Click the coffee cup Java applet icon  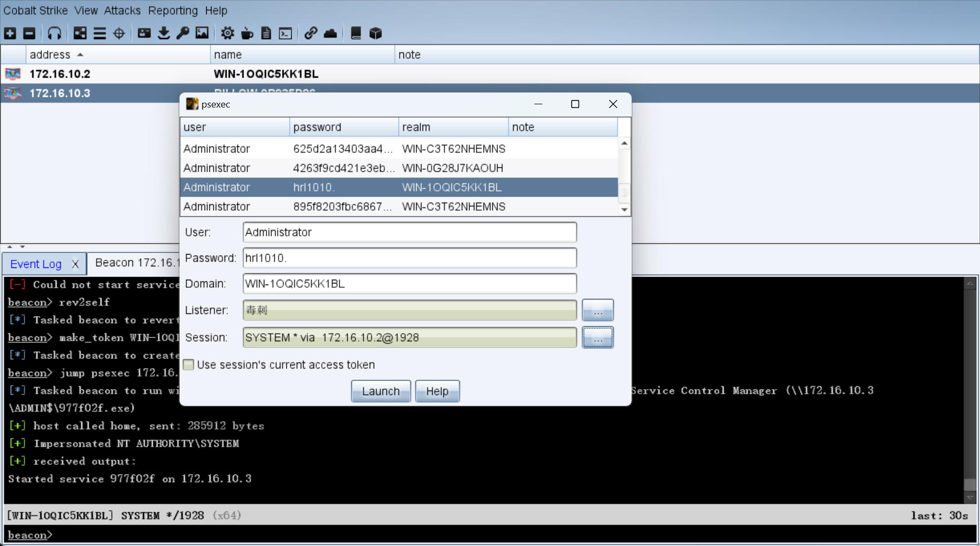[x=247, y=33]
